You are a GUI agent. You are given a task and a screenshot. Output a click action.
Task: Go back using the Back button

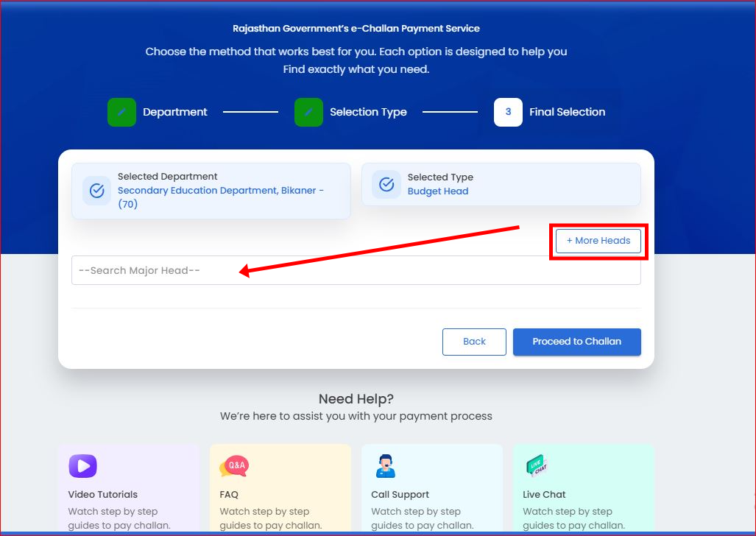(474, 342)
